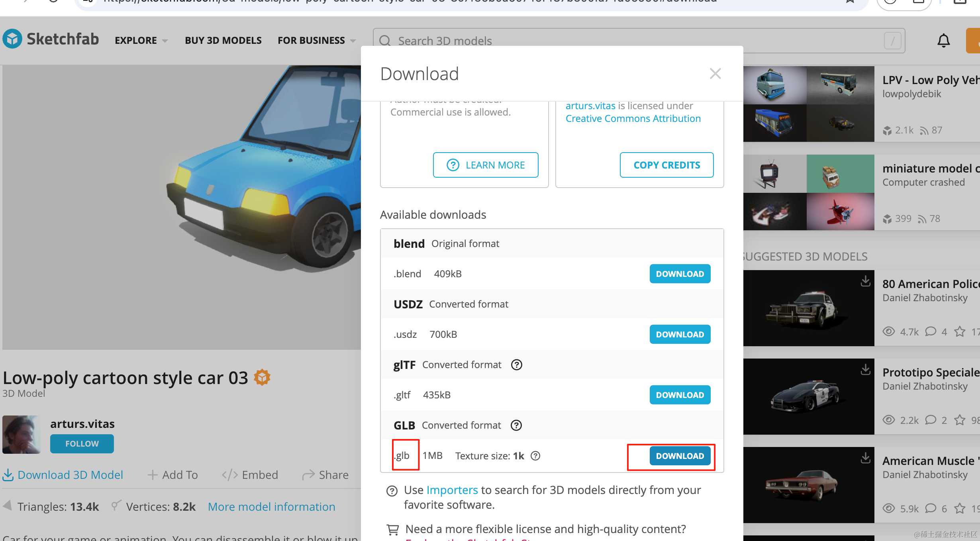Image resolution: width=980 pixels, height=541 pixels.
Task: Expand the For Business menu
Action: click(317, 40)
